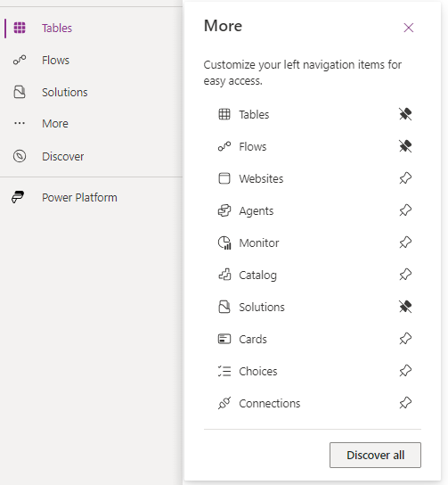
Task: Click the Connections plug icon in More panel
Action: 224,403
